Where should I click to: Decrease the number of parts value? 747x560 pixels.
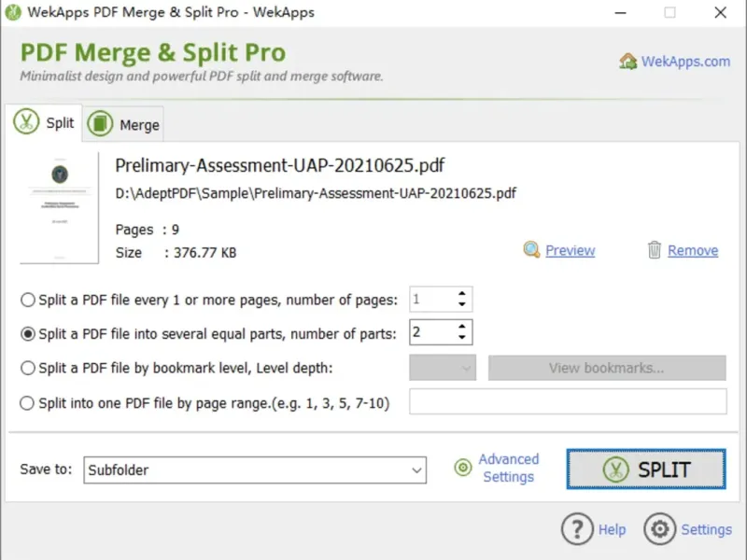tap(461, 338)
